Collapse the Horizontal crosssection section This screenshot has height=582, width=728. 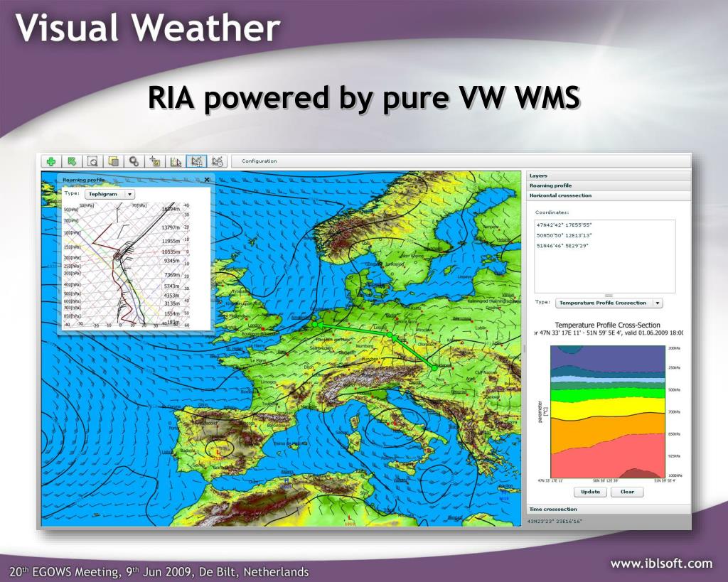tap(609, 195)
